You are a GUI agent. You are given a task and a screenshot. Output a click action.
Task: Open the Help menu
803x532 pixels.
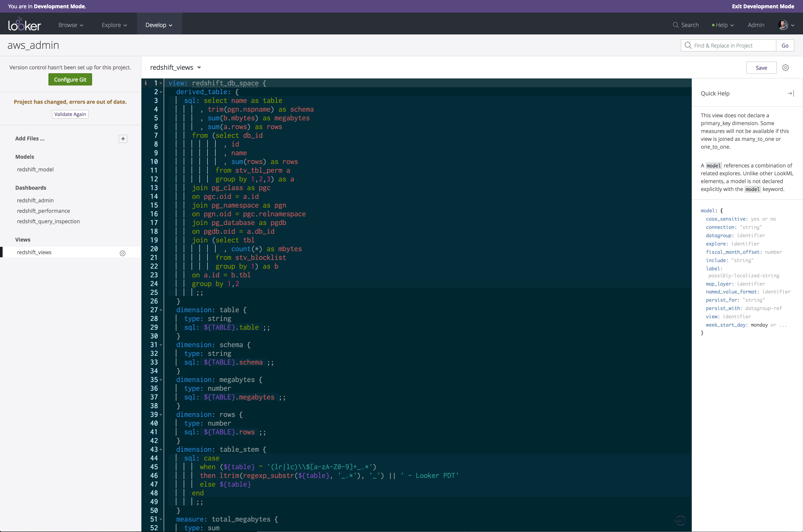[722, 25]
